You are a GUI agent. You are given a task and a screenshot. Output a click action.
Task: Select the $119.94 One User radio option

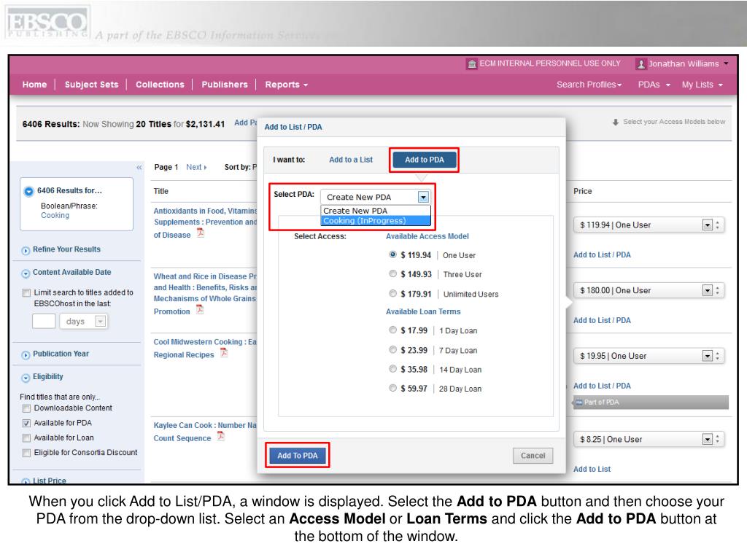[x=392, y=254]
